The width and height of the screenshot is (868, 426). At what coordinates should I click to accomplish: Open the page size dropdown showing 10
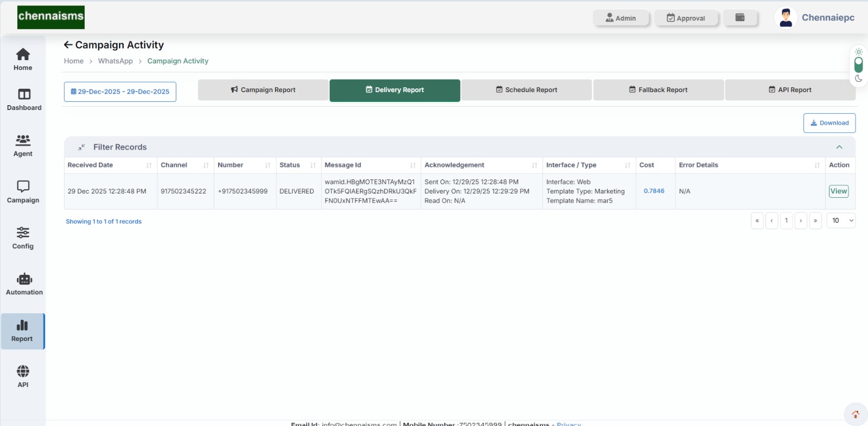point(841,221)
